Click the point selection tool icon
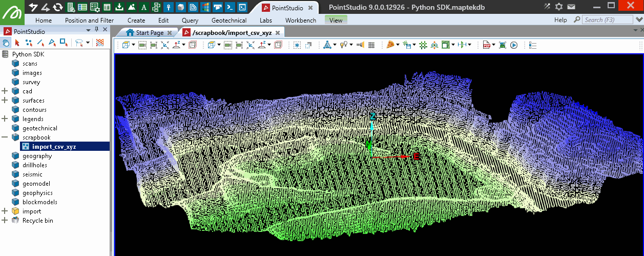The height and width of the screenshot is (256, 644). pos(29,43)
